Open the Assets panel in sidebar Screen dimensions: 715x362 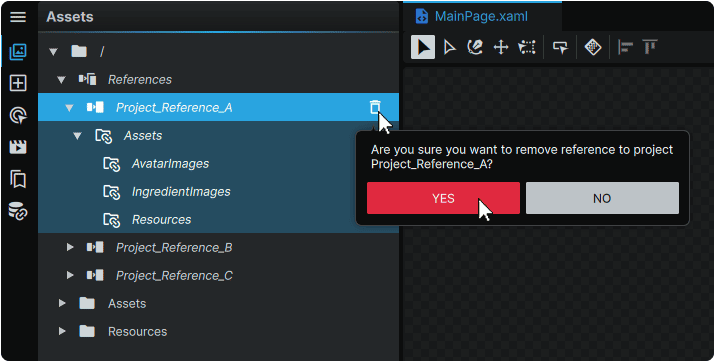[18, 51]
